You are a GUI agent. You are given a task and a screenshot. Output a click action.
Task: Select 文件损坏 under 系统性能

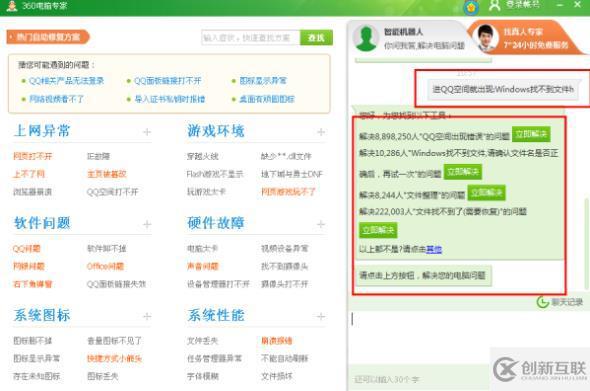coord(277,376)
